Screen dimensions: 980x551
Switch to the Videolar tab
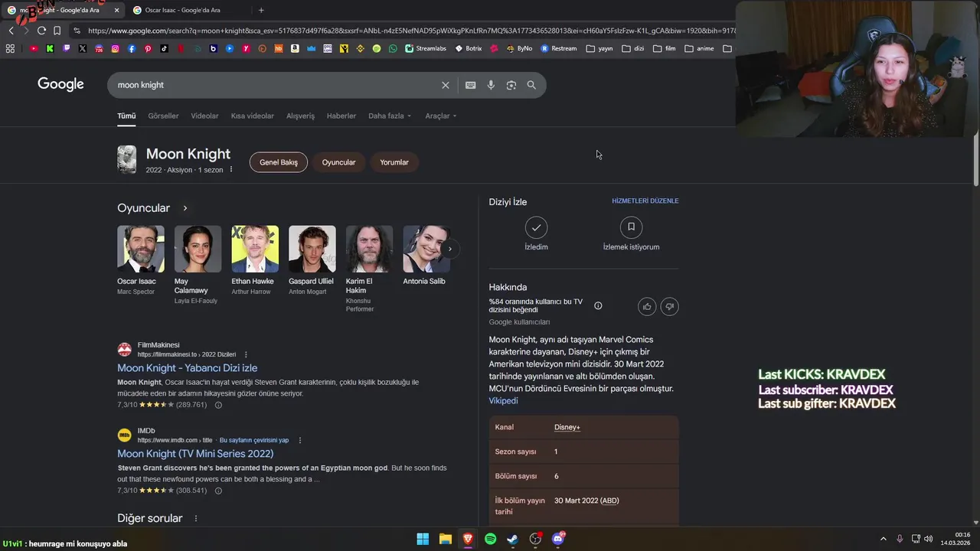click(x=204, y=116)
